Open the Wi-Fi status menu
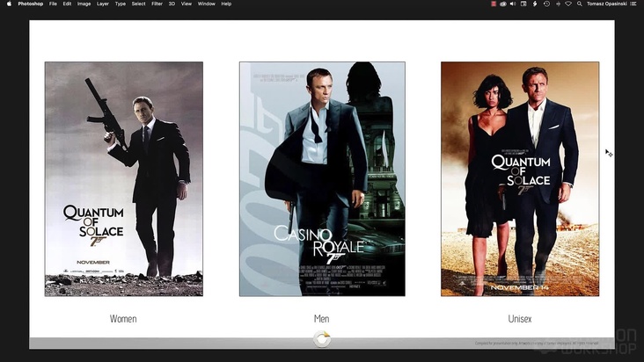This screenshot has width=644, height=362. tap(568, 4)
